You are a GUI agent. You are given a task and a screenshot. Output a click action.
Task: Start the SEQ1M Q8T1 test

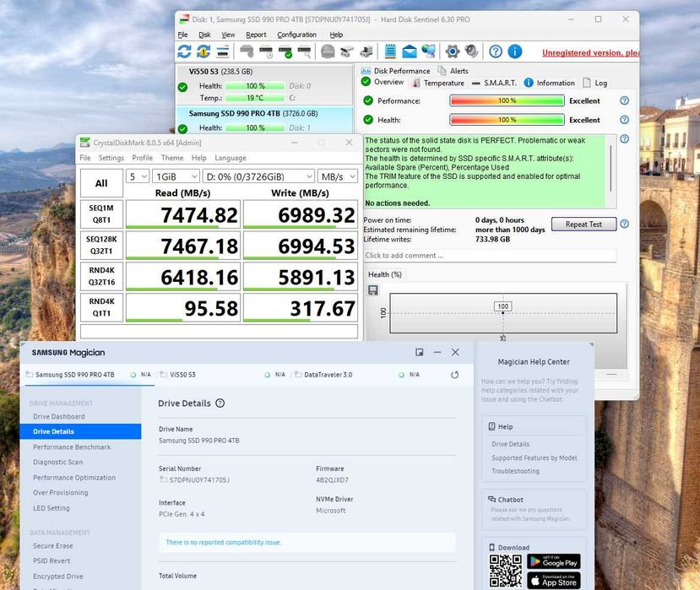[x=101, y=214]
